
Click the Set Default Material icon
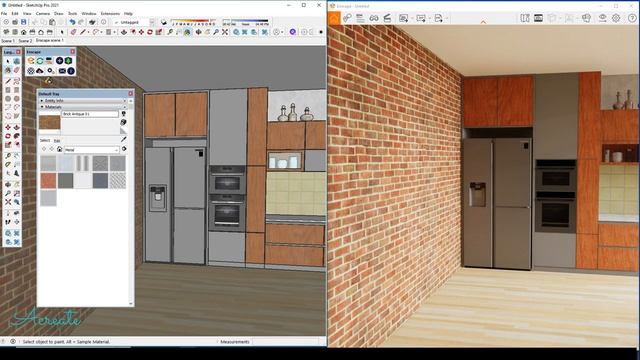[x=124, y=131]
